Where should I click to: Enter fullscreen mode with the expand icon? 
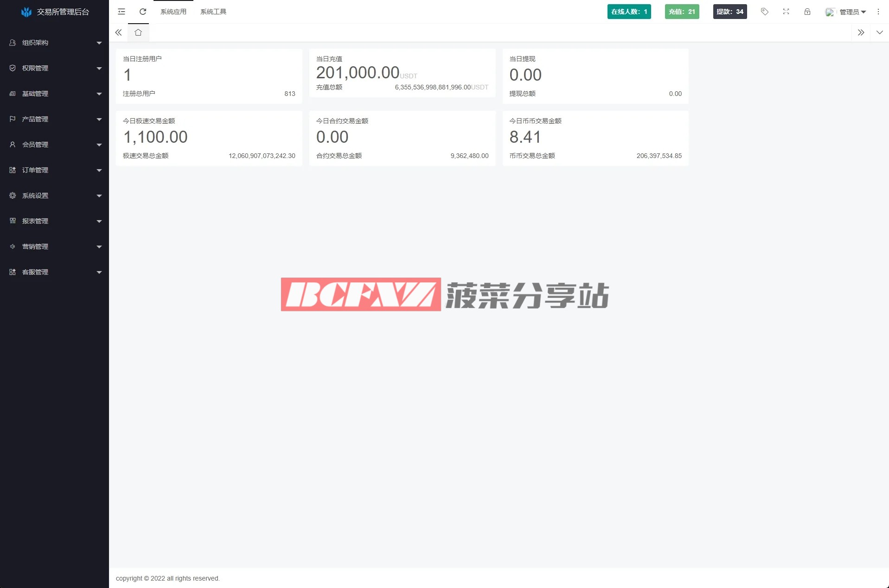point(786,12)
